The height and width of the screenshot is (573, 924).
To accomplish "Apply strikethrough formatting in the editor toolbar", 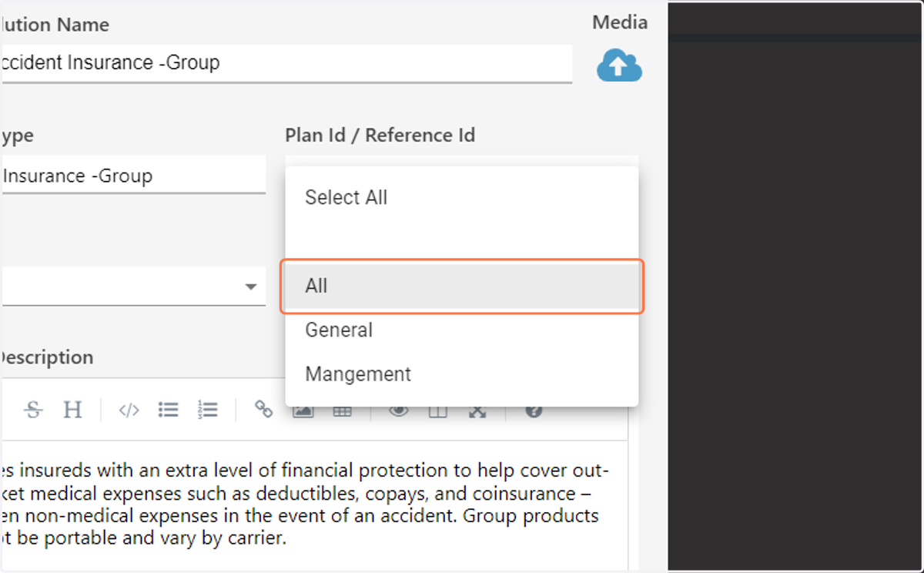I will pyautogui.click(x=33, y=410).
